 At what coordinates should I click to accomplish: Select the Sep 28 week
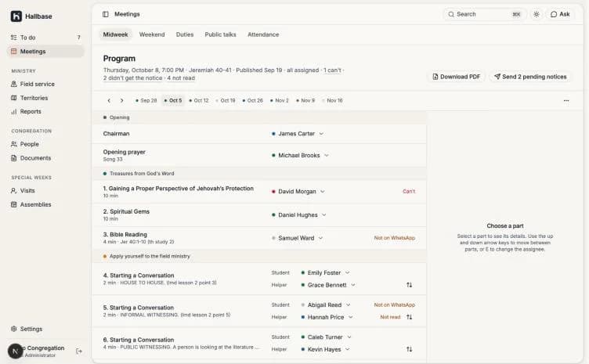(x=146, y=100)
